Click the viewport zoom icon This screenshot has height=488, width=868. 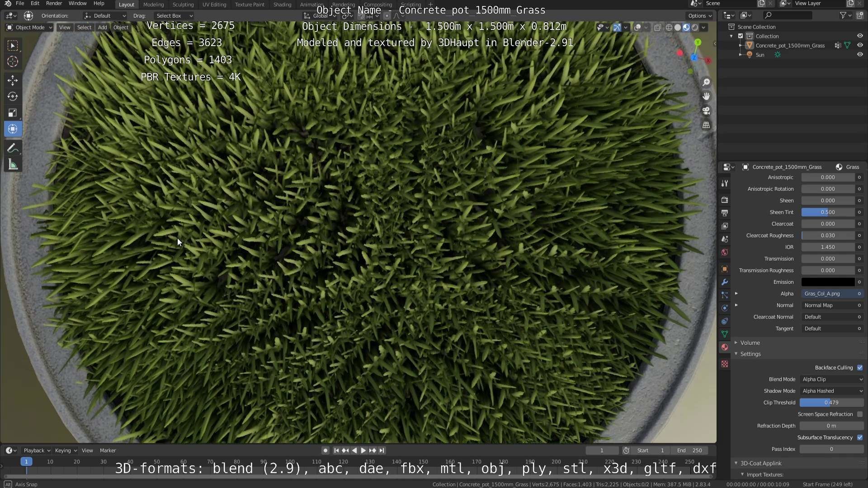click(706, 82)
